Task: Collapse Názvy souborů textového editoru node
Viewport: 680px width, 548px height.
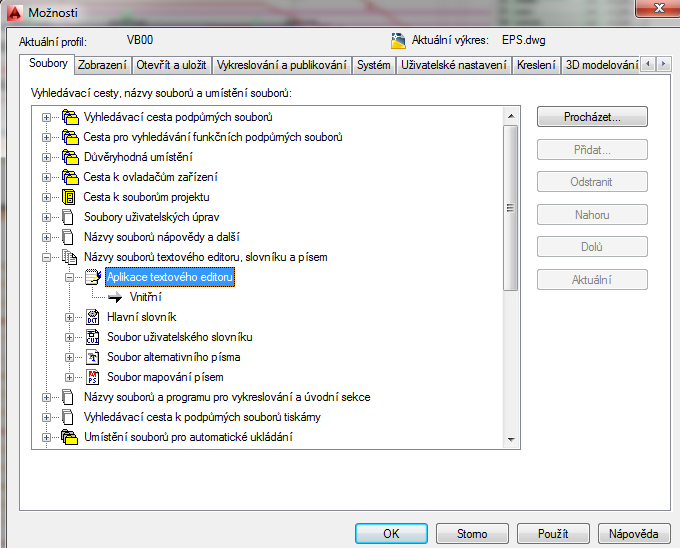Action: [46, 257]
